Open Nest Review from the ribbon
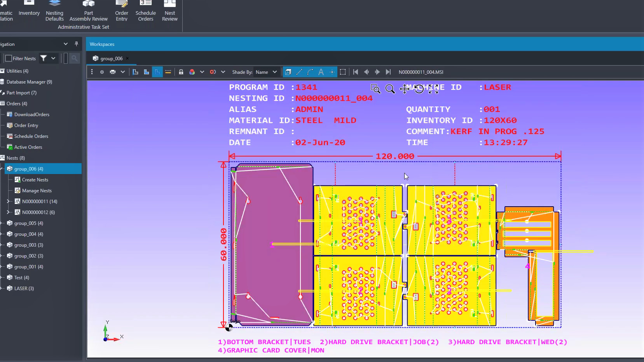This screenshot has width=644, height=362. coord(170,11)
